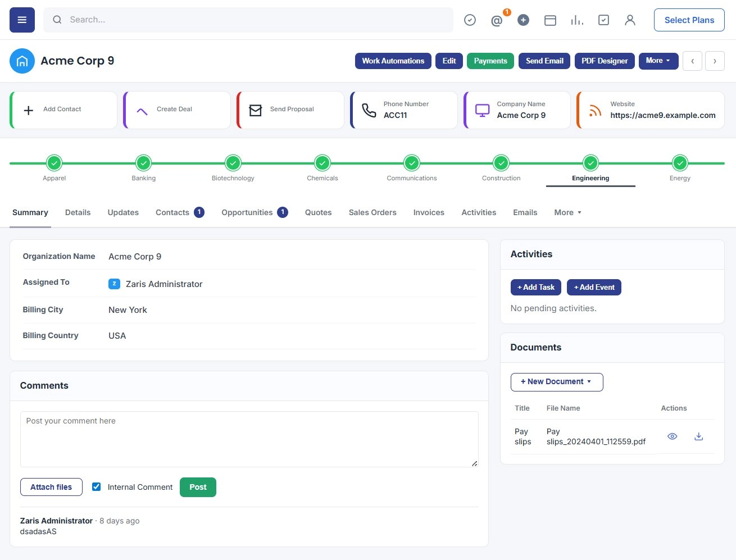Image resolution: width=736 pixels, height=560 pixels.
Task: Expand the More actions dropdown button
Action: 658,61
